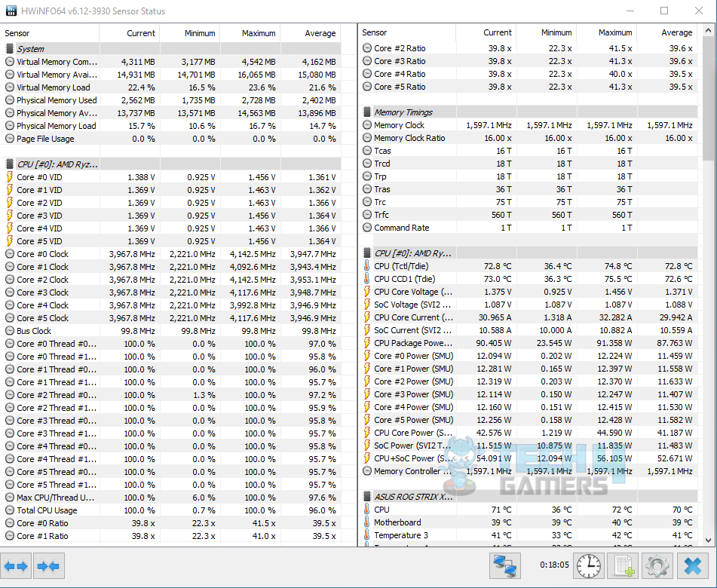Select the Core #1 Ratio row

point(170,536)
